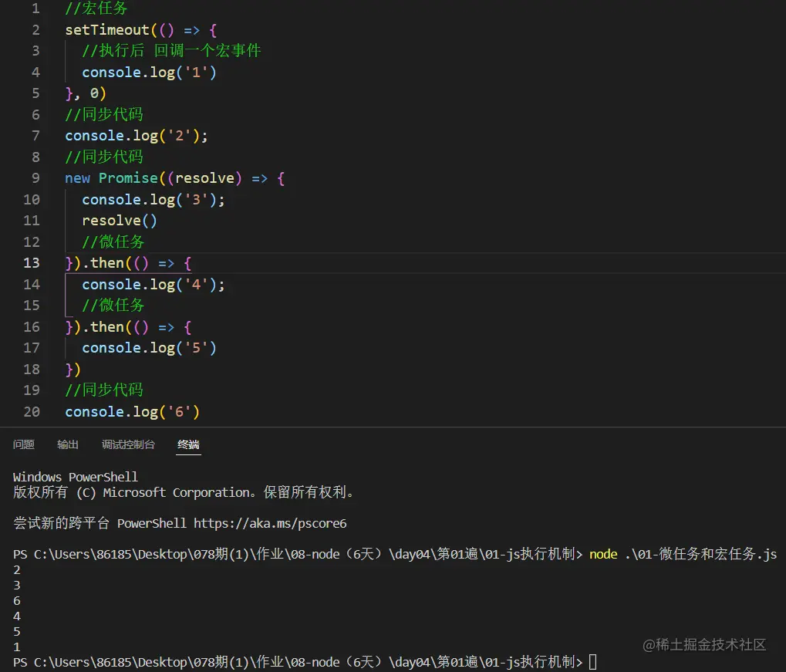Open the 问题 (Problems) panel tab
The width and height of the screenshot is (786, 672).
pos(24,444)
